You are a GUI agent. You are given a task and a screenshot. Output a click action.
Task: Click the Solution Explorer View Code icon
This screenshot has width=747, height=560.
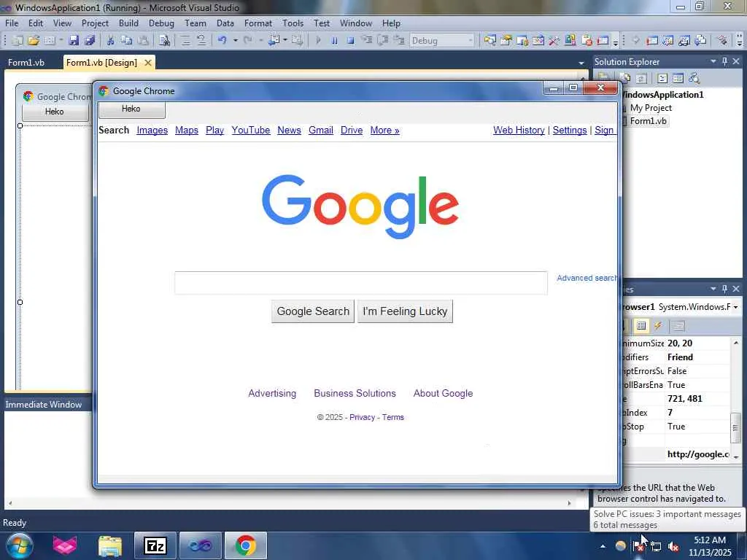tap(662, 78)
